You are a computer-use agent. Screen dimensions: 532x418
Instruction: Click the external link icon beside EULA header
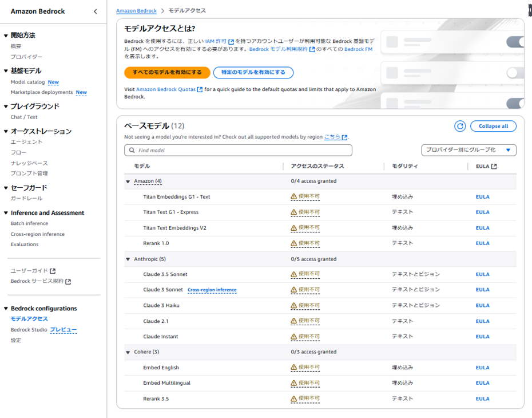point(494,167)
